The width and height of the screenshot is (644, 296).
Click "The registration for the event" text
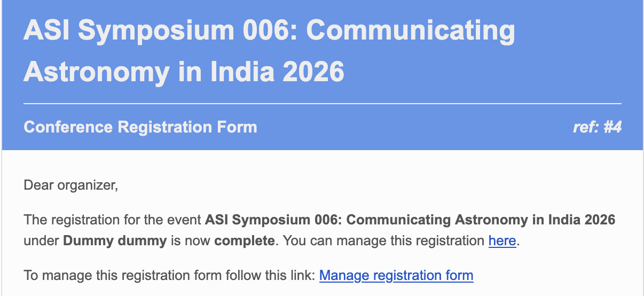112,220
